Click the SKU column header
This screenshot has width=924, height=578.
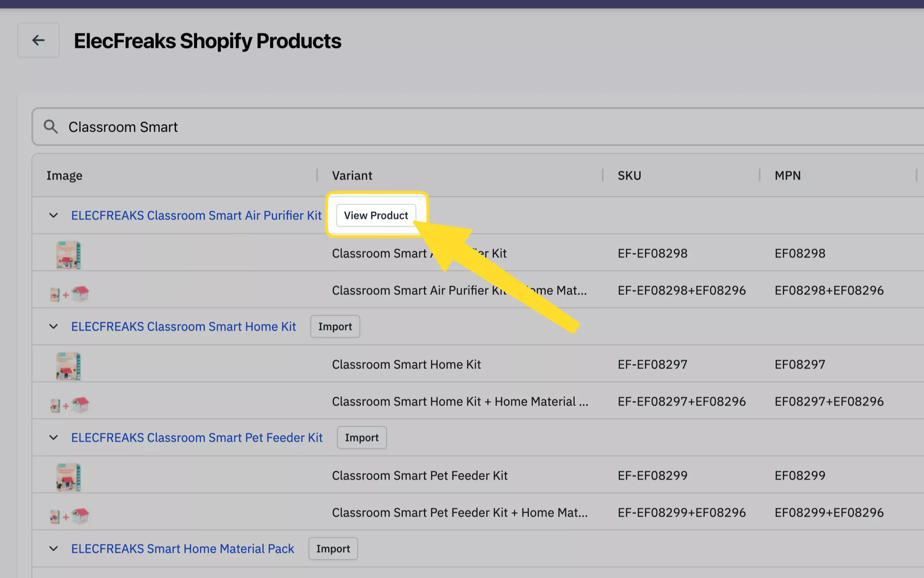coord(629,176)
